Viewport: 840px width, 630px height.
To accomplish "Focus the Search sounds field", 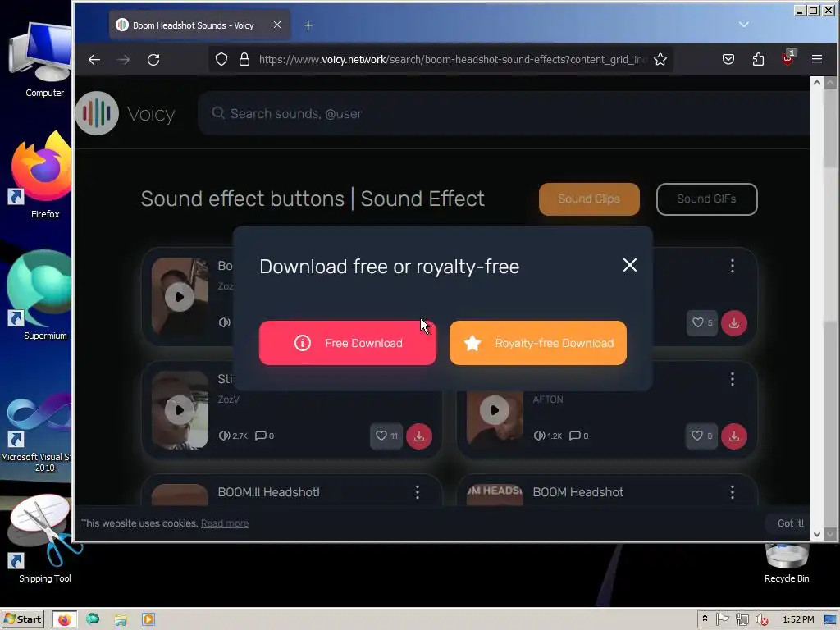I will click(x=504, y=113).
